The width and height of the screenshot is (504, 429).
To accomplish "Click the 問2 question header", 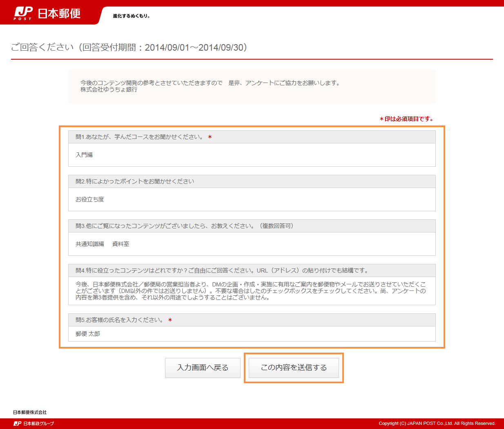I will [252, 181].
